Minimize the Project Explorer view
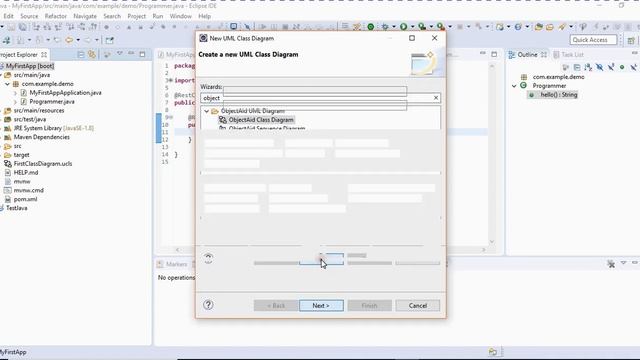 tap(131, 53)
